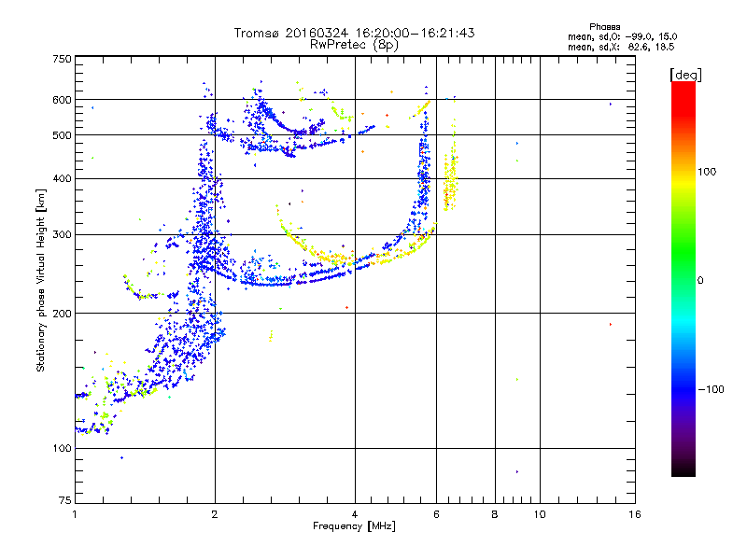Screen dimensions: 747x560
Task: Select the 'mean, sd,X: 82.6, 18.5' line
Action: [x=621, y=47]
